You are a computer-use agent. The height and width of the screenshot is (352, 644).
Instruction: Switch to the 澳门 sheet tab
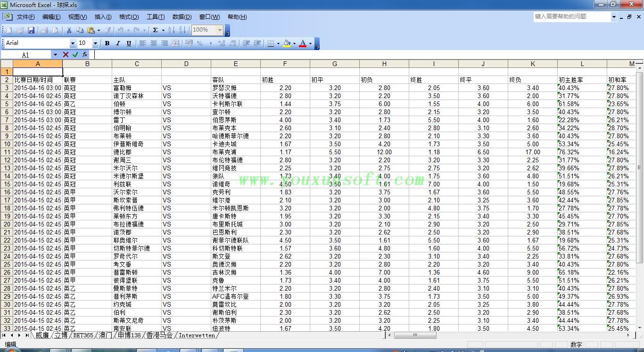[x=106, y=335]
